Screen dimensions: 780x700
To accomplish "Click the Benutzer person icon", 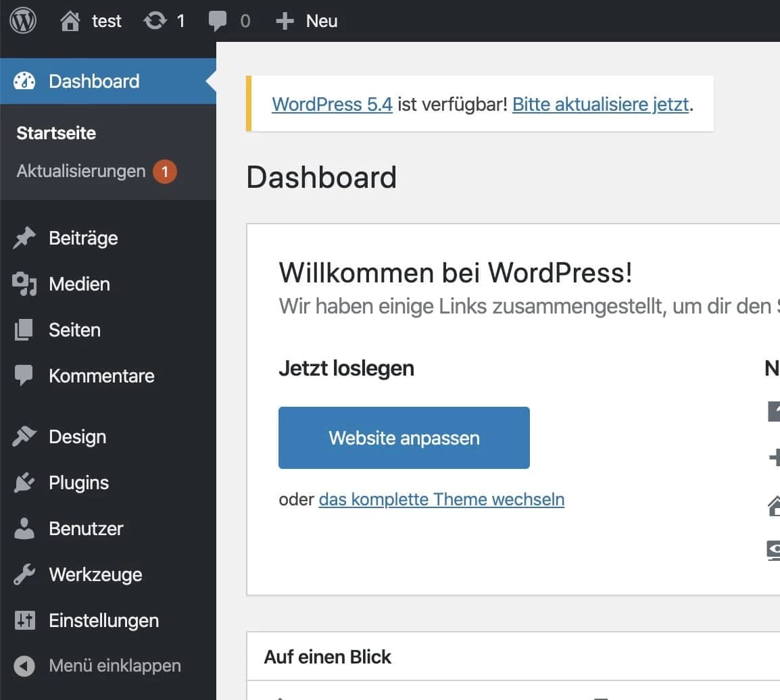I will [25, 528].
